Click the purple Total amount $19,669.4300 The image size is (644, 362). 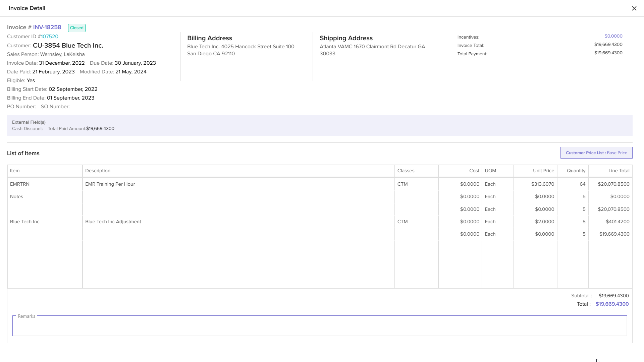612,304
